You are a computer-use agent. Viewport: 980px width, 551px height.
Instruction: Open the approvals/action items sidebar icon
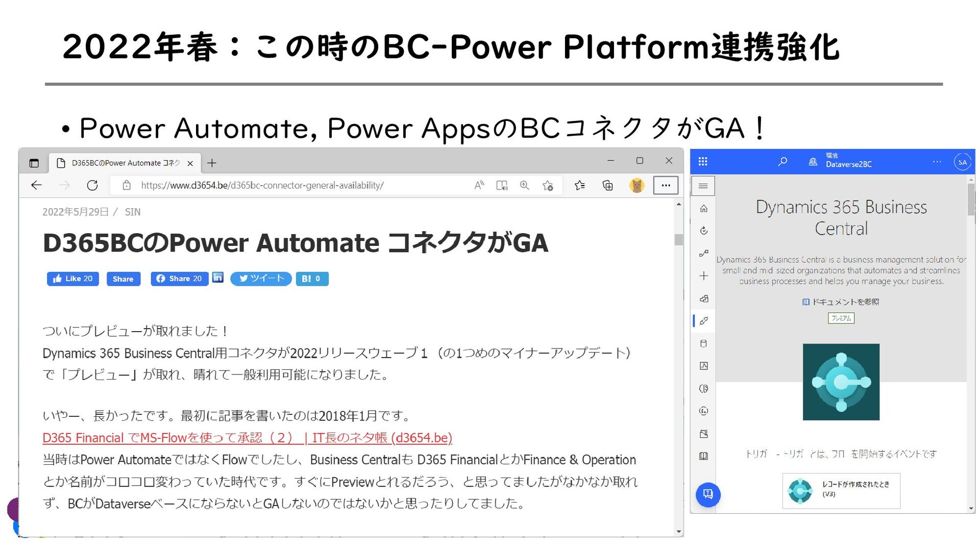coord(703,231)
